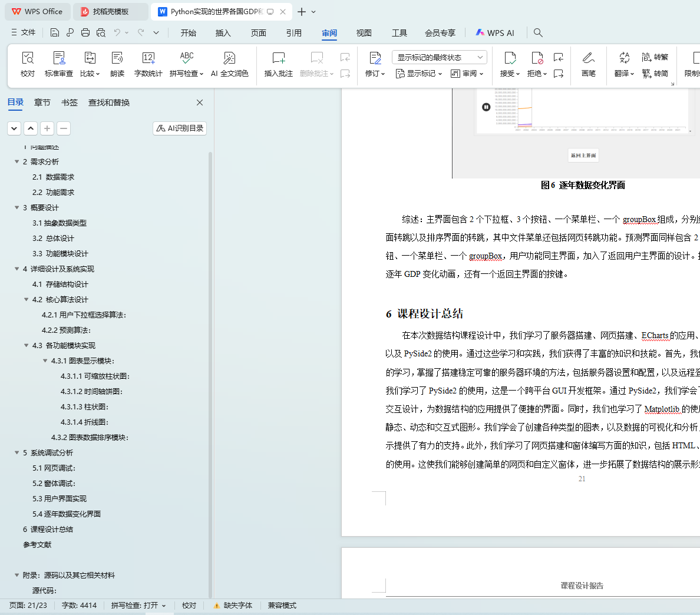Jump to 6 课程设计总结 in outline

coord(48,530)
